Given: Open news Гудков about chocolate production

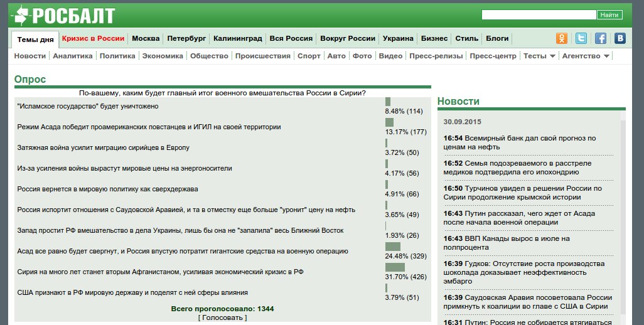Looking at the screenshot, I should click(x=524, y=272).
